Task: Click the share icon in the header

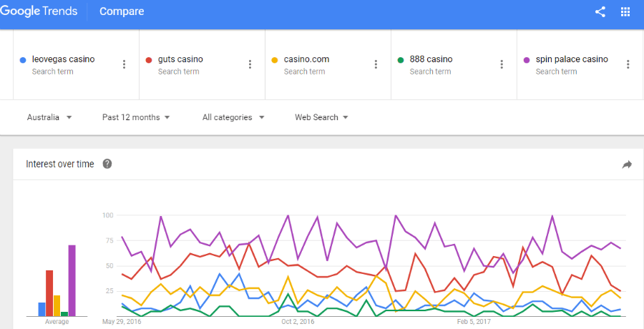Action: (x=600, y=11)
